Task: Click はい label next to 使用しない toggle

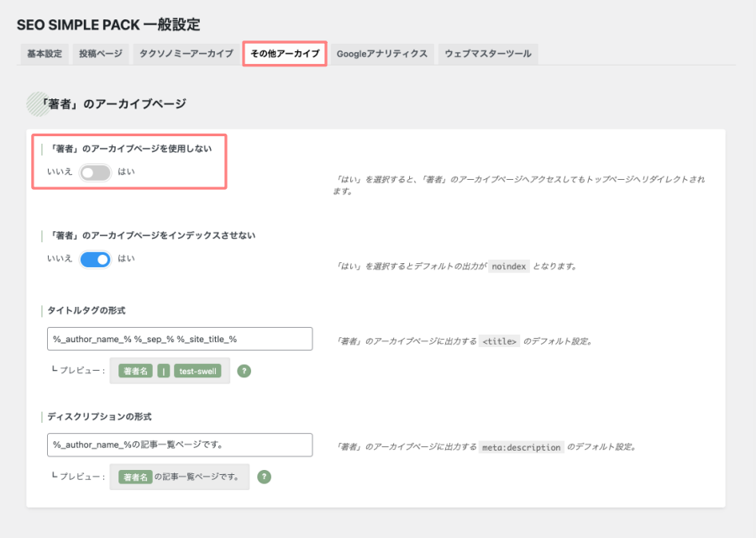Action: (x=126, y=171)
